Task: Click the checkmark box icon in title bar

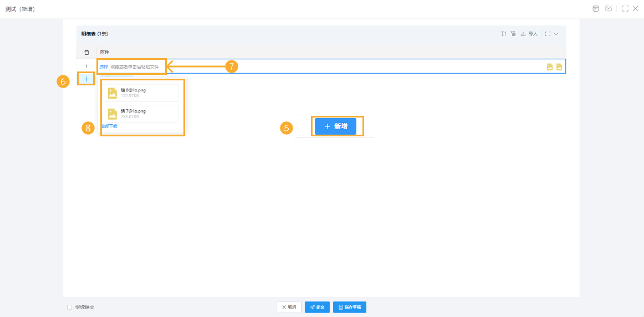Action: point(609,9)
